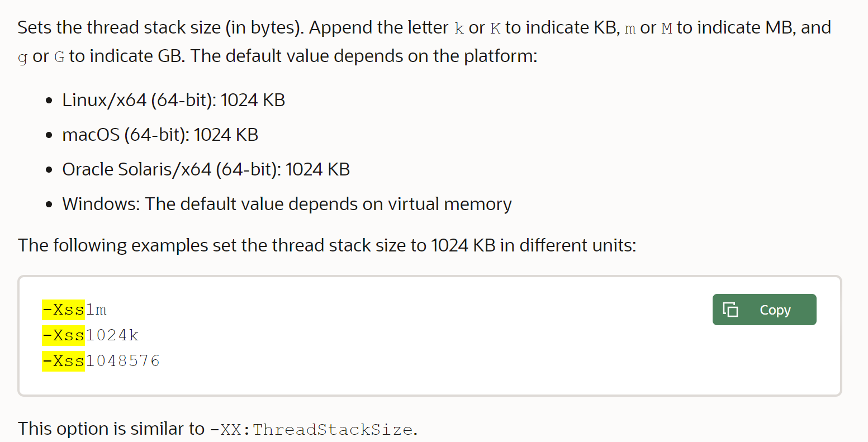Click highlighted -Xss in the 1048576 line

[63, 361]
